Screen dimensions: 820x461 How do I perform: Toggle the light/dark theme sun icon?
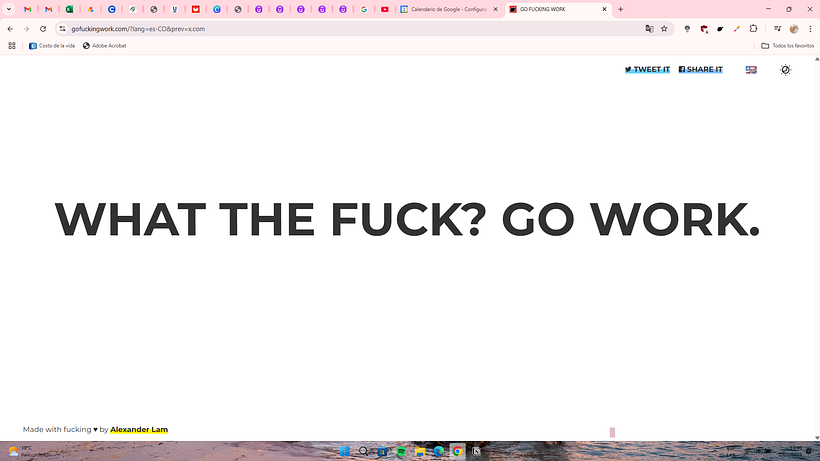[x=785, y=70]
